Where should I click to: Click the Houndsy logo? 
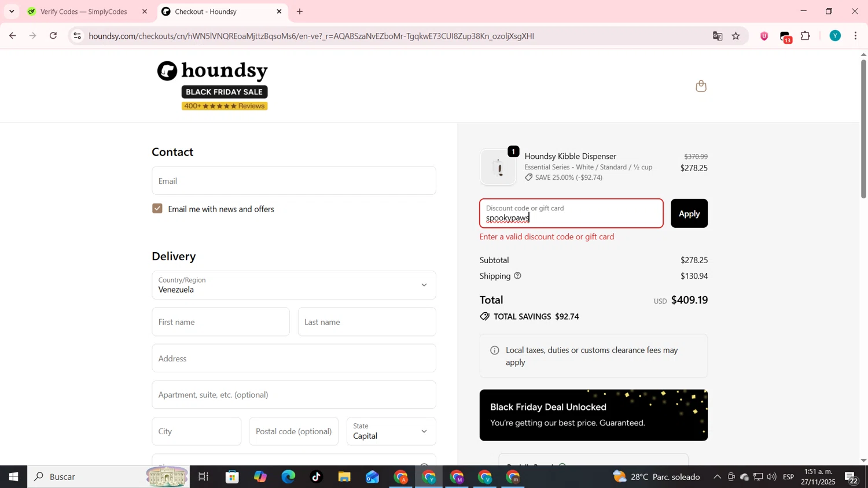click(x=212, y=71)
